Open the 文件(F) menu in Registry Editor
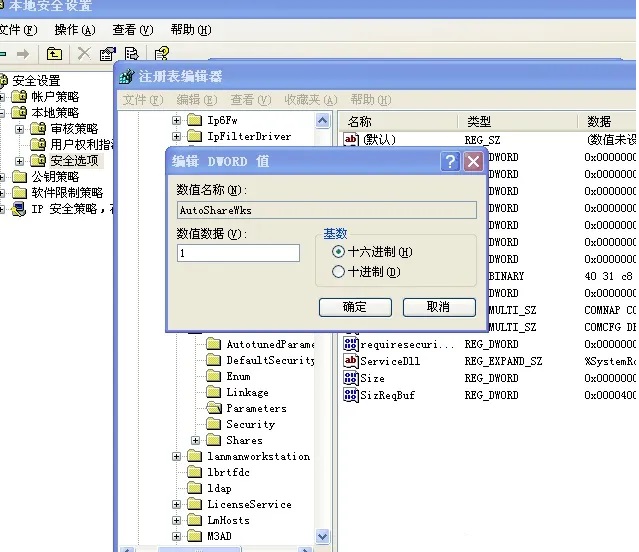Image resolution: width=639 pixels, height=552 pixels. pos(143,100)
